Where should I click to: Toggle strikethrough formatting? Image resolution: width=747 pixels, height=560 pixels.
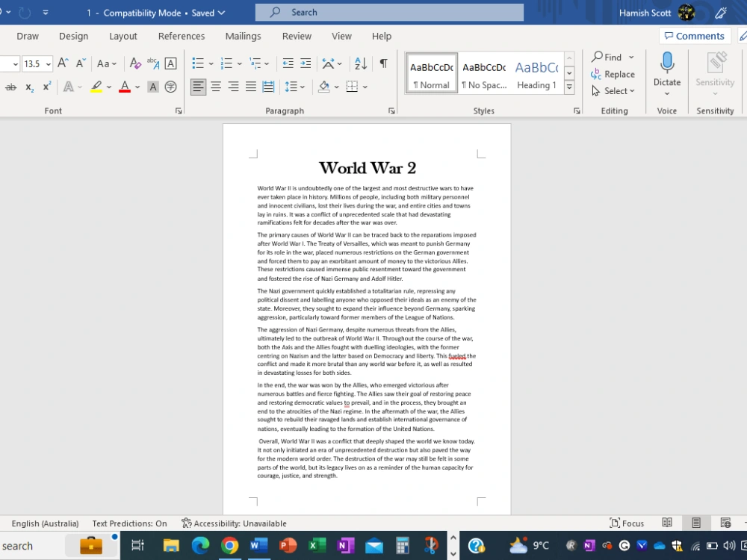pyautogui.click(x=10, y=87)
